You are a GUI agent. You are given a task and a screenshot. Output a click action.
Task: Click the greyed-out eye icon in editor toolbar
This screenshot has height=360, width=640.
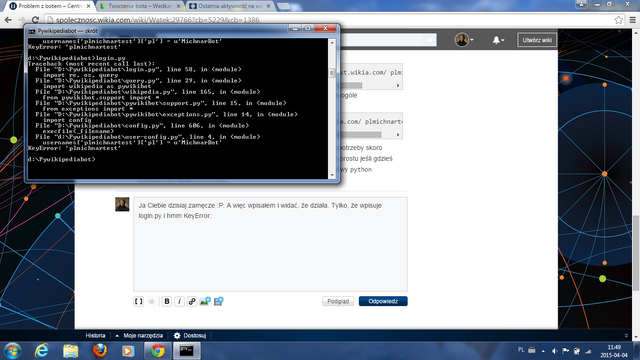pyautogui.click(x=151, y=301)
